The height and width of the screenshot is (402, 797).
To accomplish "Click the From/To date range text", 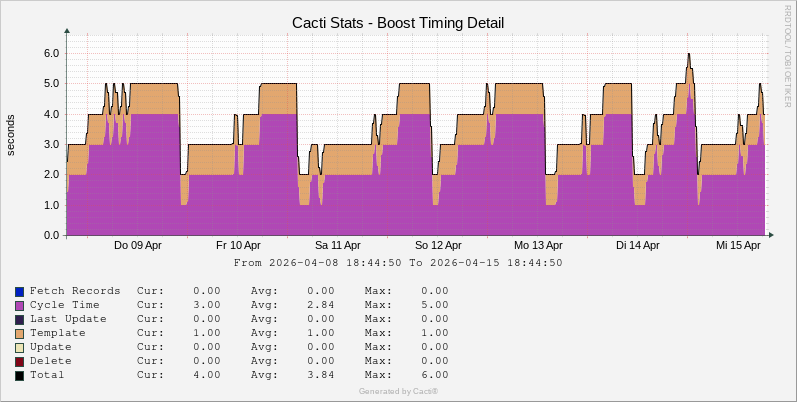I will click(398, 263).
